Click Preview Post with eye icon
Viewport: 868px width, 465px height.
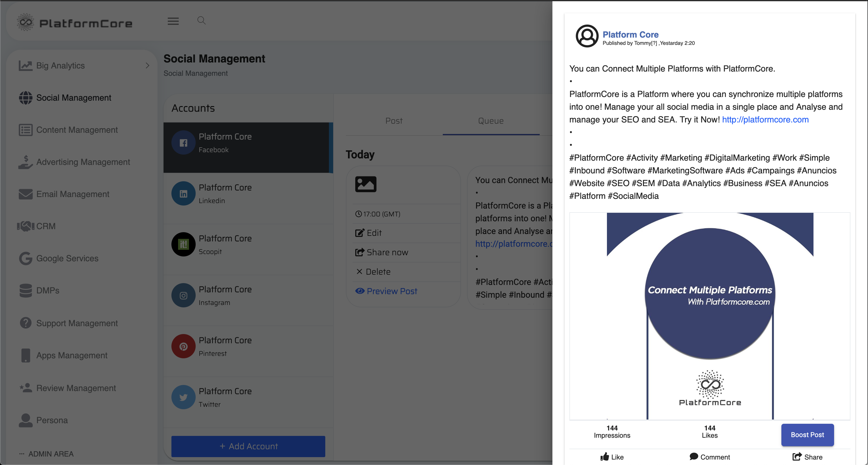(x=386, y=291)
